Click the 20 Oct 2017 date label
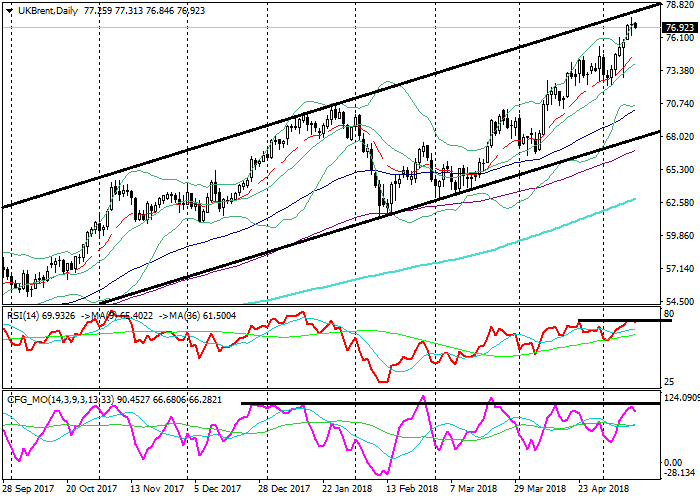Screen dimensions: 700x500 (x=92, y=489)
